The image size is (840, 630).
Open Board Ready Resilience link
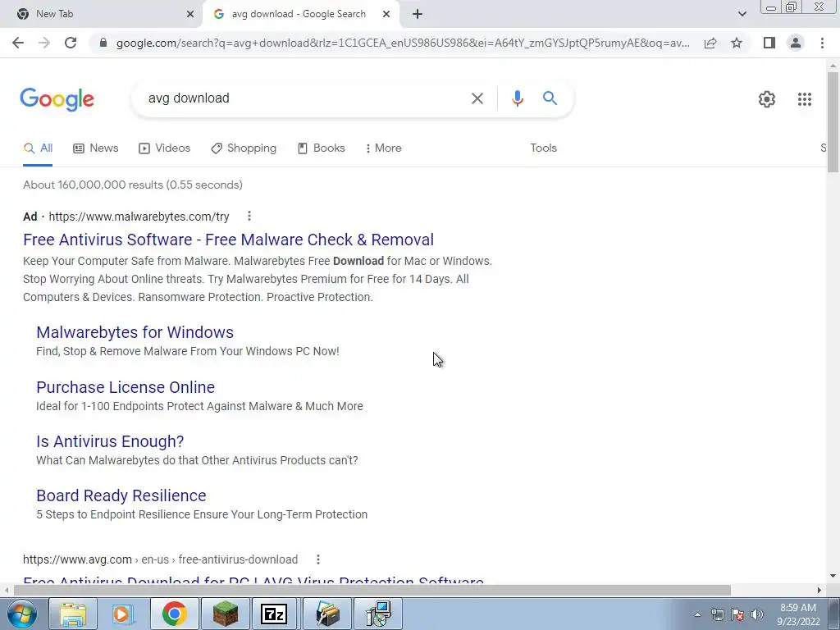point(121,495)
